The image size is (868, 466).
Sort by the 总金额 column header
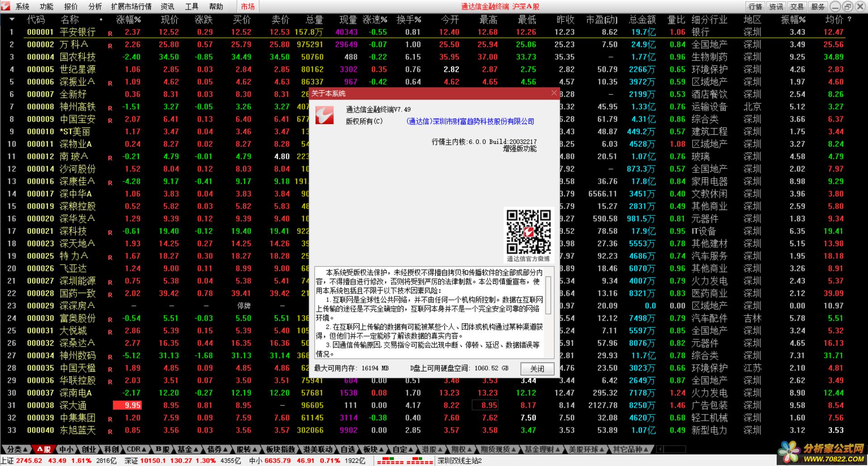(642, 19)
